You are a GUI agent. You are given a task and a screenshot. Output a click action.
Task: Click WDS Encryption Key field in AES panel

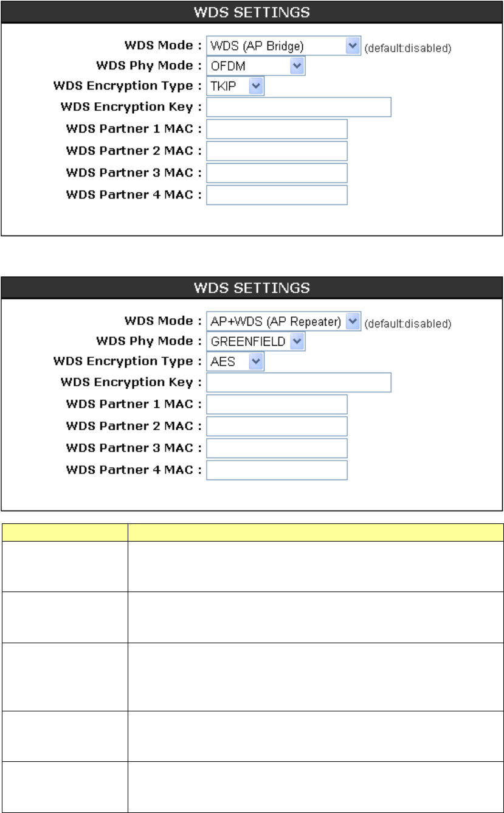pyautogui.click(x=299, y=383)
